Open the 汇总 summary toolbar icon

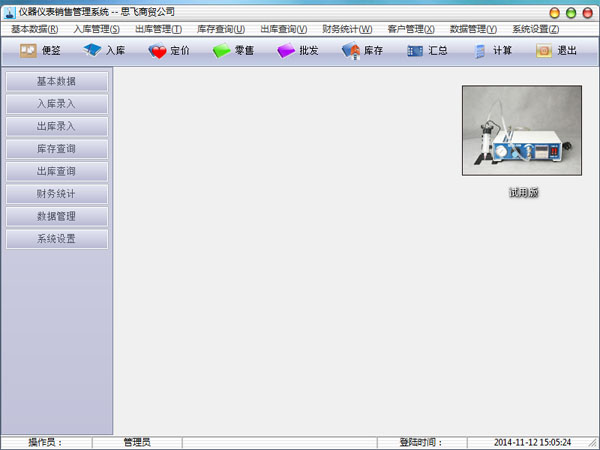tap(415, 50)
